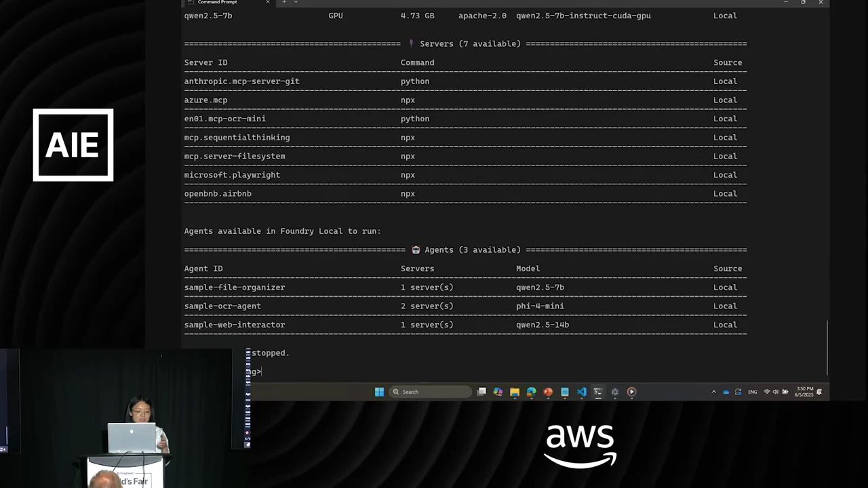Open the terminal profile dropdown
Screen dimensions: 868x488
pyautogui.click(x=296, y=2)
